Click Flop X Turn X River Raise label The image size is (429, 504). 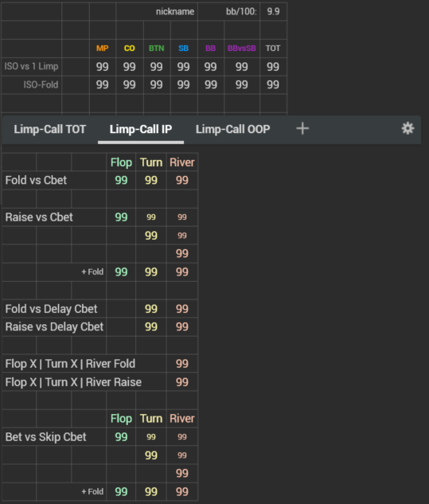[73, 382]
